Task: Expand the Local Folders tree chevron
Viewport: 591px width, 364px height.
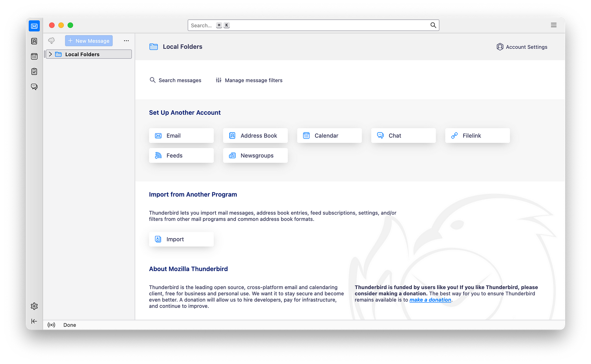Action: 51,54
